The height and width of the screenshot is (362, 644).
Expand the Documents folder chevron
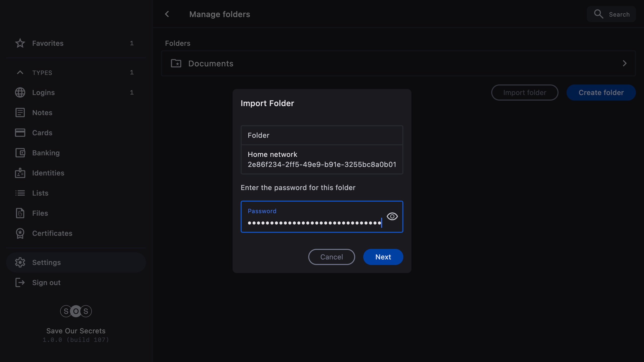[x=624, y=63]
